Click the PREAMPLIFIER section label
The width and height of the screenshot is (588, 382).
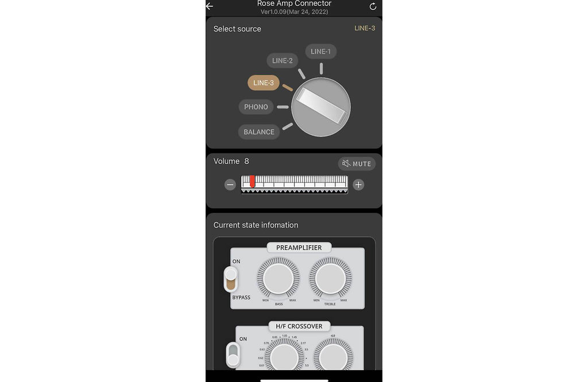[299, 248]
